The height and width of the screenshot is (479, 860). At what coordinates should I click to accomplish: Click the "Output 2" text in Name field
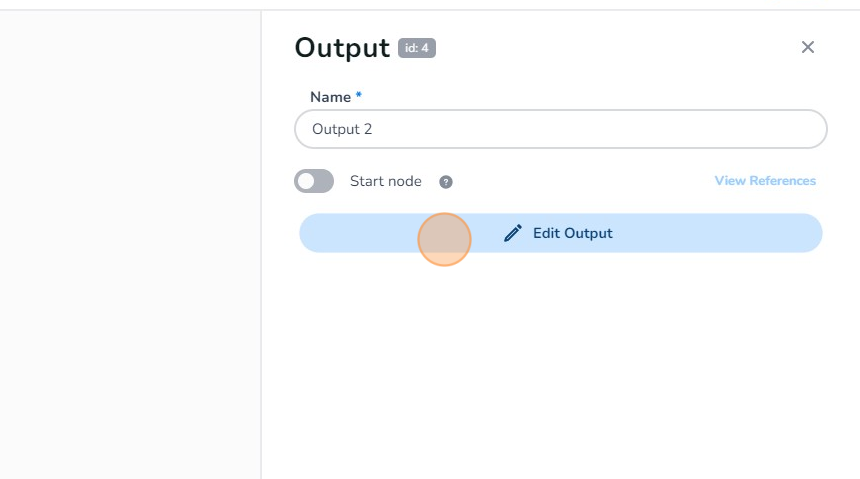coord(342,129)
